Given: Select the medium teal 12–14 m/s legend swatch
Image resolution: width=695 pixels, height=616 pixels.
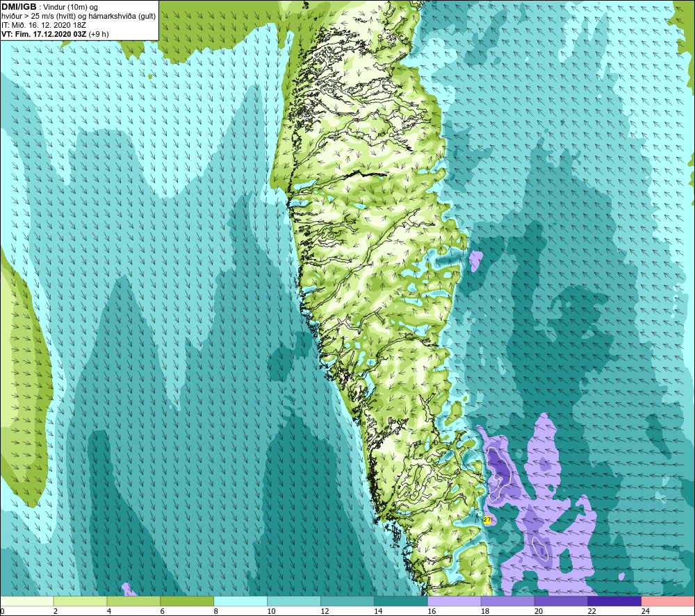Looking at the screenshot, I should (347, 601).
